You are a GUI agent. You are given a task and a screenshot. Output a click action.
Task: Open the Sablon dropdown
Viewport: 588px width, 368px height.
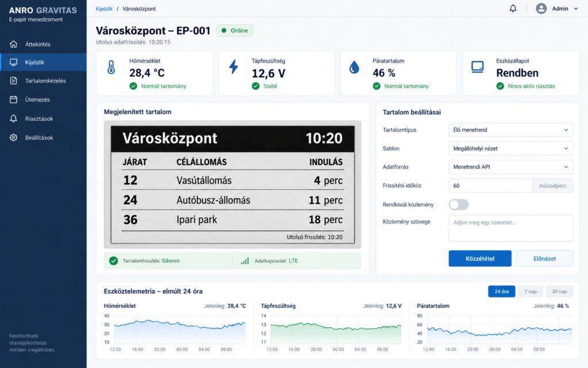point(510,148)
